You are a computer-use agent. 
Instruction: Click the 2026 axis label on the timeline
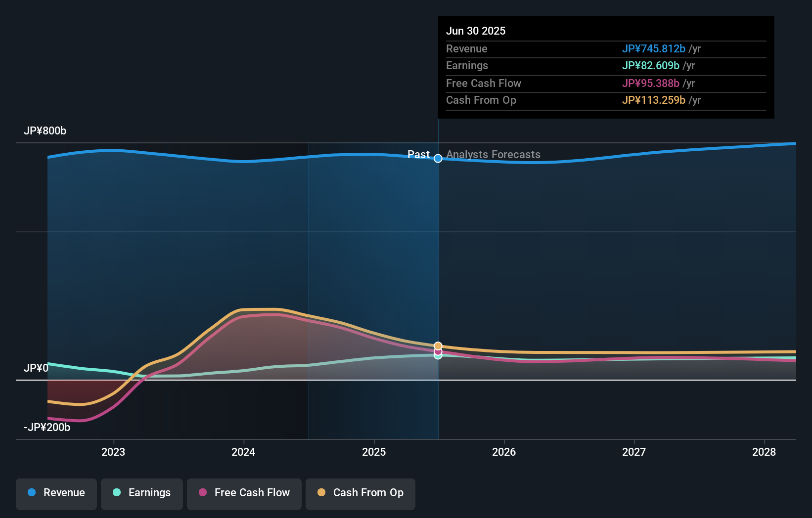[x=504, y=452]
